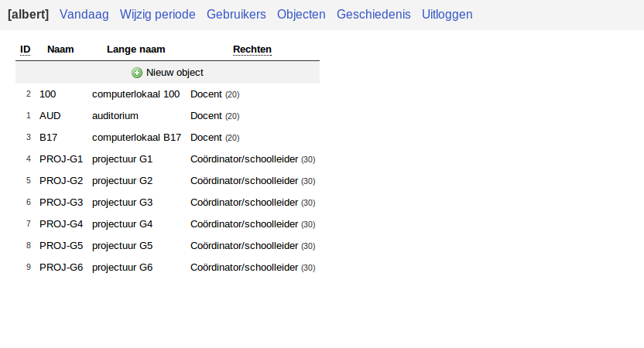Viewport: 644px width, 348px height.
Task: Click the auditorium long name
Action: 115,116
